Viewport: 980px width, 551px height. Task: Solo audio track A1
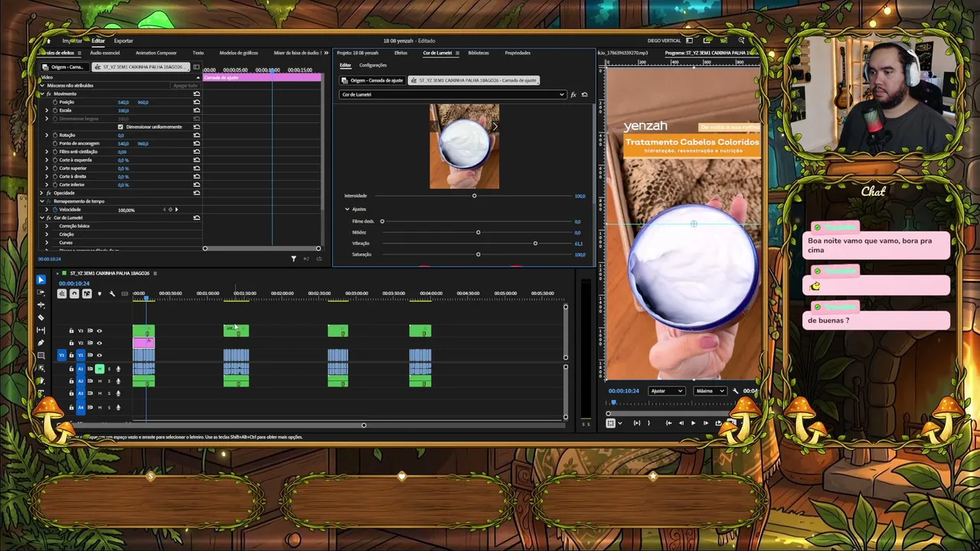point(109,369)
